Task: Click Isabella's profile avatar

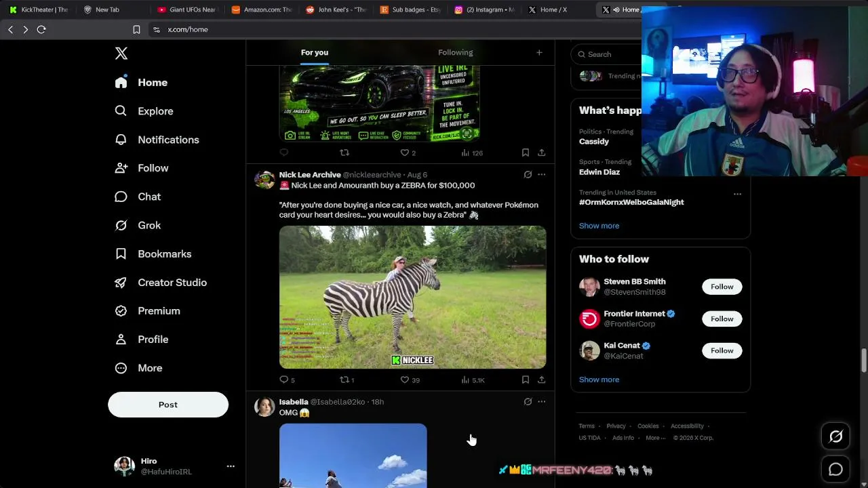Action: 264,407
